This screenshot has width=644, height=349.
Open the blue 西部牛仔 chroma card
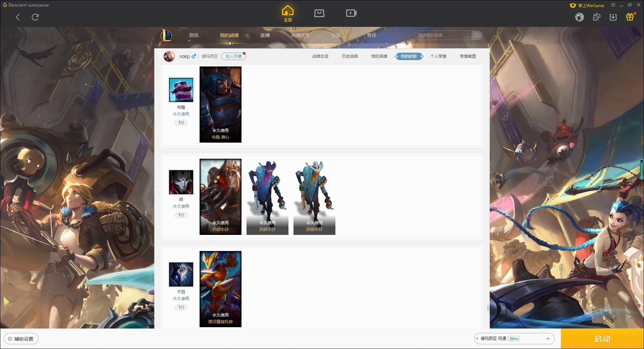pos(267,197)
